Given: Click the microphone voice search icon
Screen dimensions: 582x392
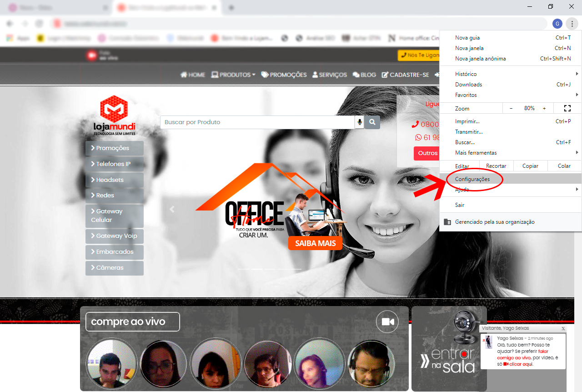Looking at the screenshot, I should point(360,122).
